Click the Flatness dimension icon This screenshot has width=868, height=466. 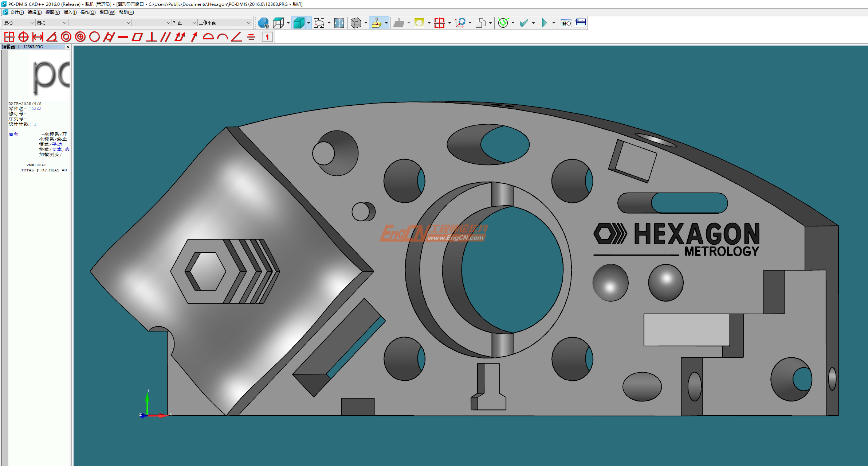137,37
